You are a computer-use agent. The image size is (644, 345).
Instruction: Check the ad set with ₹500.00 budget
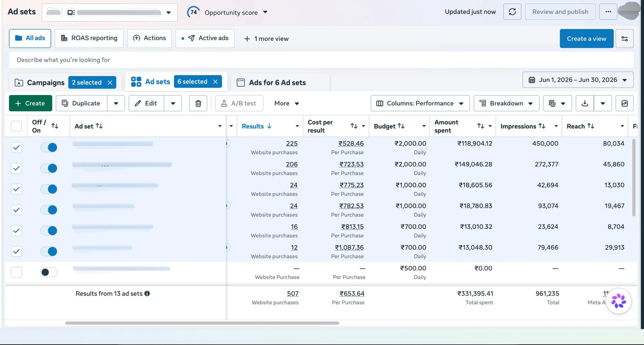coord(16,272)
